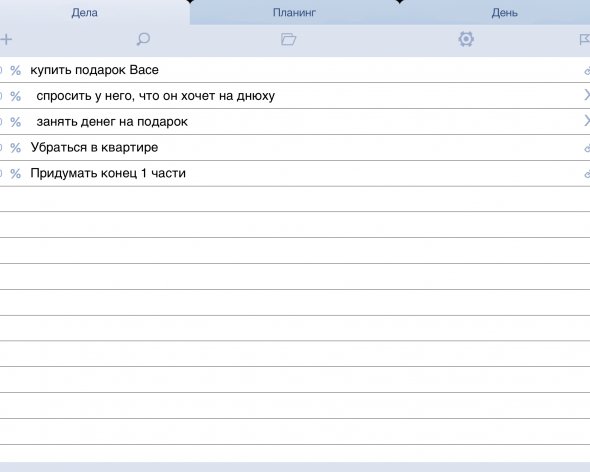Expand chevron on 'спросить у него' row

[587, 95]
